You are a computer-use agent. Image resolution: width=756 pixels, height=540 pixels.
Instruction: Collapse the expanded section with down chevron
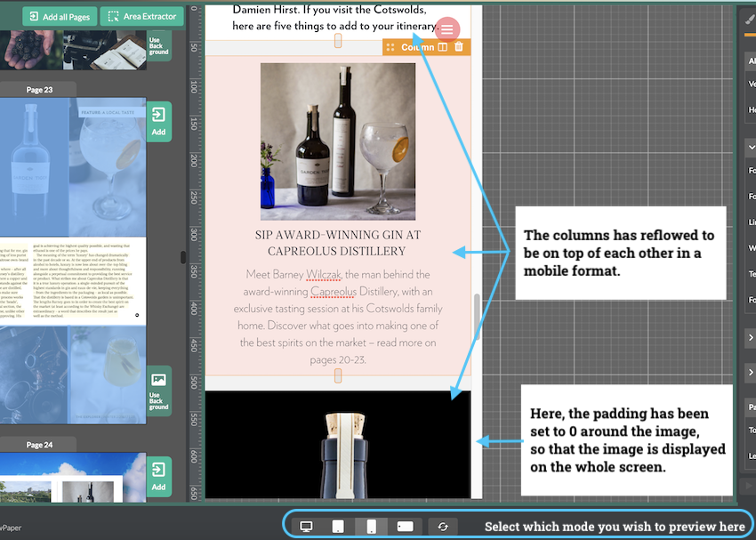752,147
